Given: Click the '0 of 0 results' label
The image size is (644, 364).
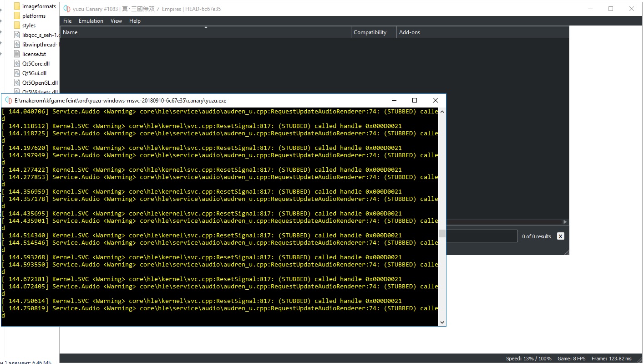Looking at the screenshot, I should click(536, 236).
